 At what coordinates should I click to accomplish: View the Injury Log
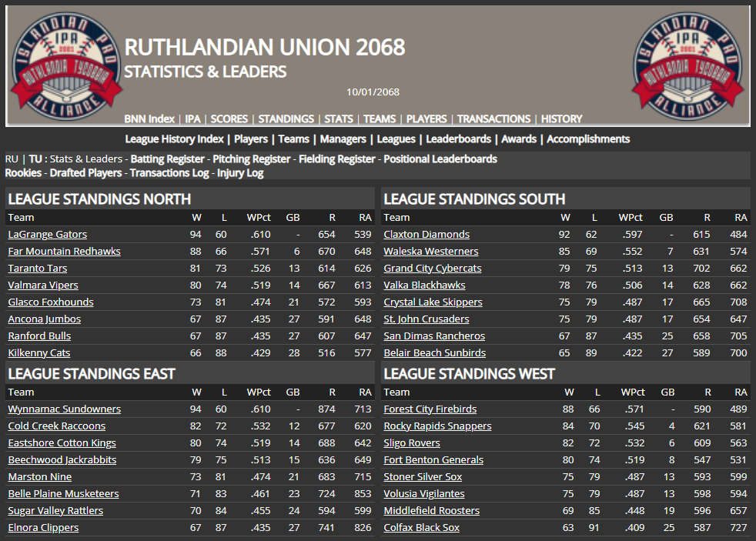[240, 173]
